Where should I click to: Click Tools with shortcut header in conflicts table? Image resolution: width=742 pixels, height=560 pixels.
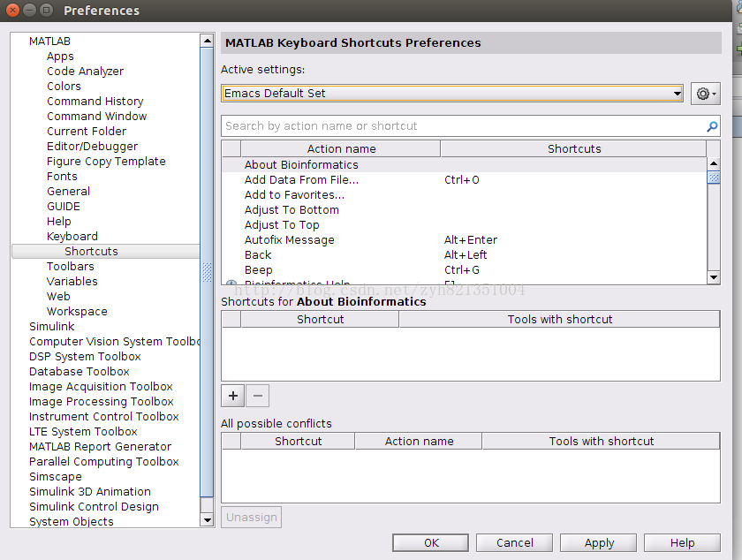(x=601, y=441)
